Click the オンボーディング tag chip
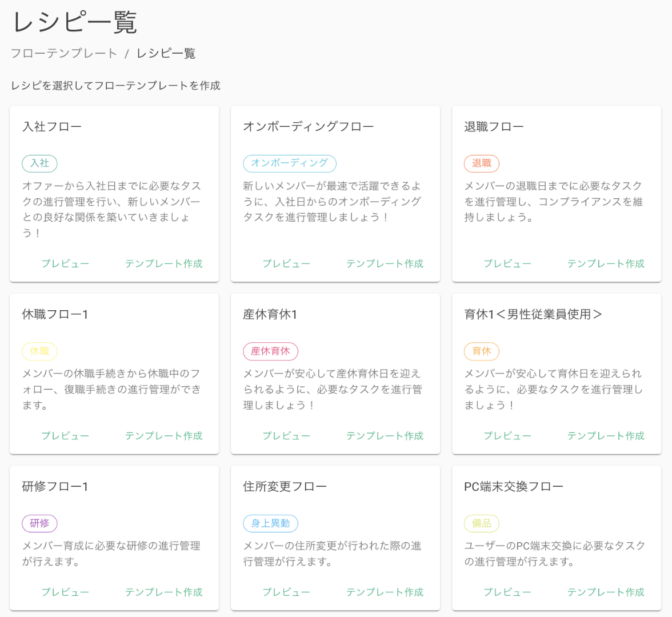Image resolution: width=672 pixels, height=617 pixels. (x=290, y=163)
